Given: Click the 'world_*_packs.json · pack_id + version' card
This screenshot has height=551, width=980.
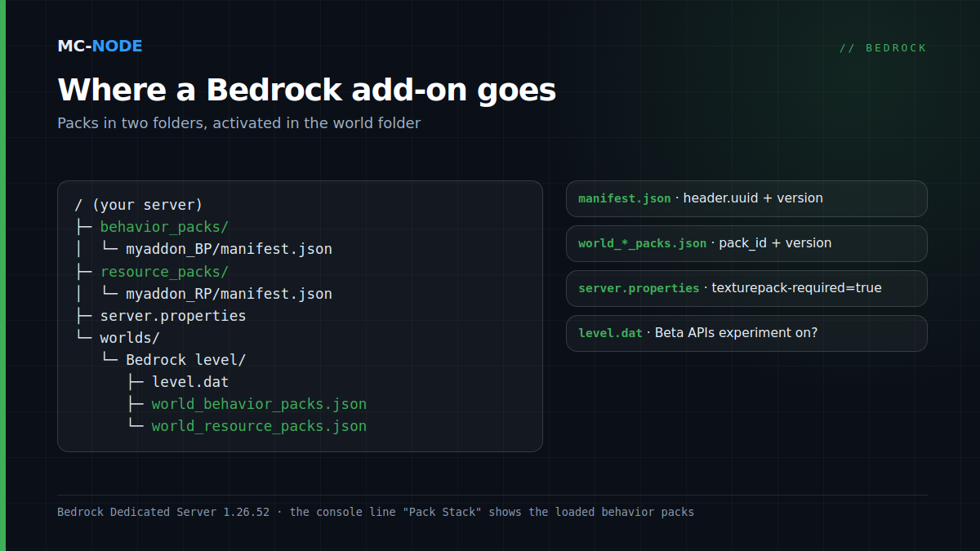Looking at the screenshot, I should (746, 243).
